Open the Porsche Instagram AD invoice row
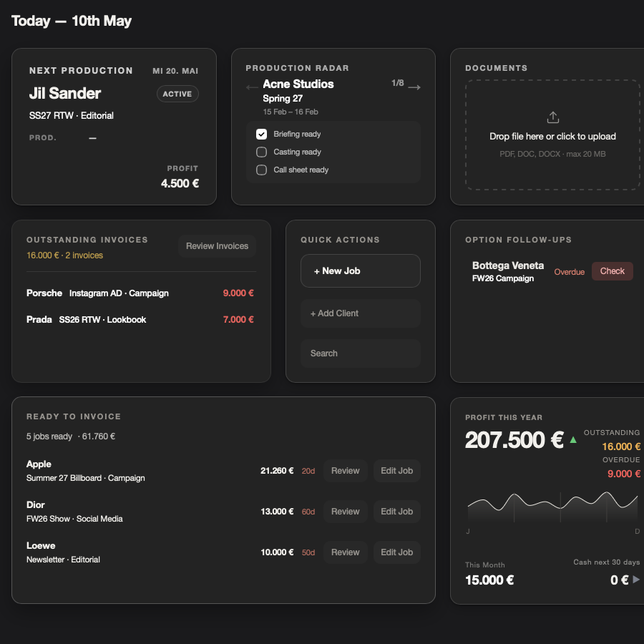The width and height of the screenshot is (644, 644). 141,293
